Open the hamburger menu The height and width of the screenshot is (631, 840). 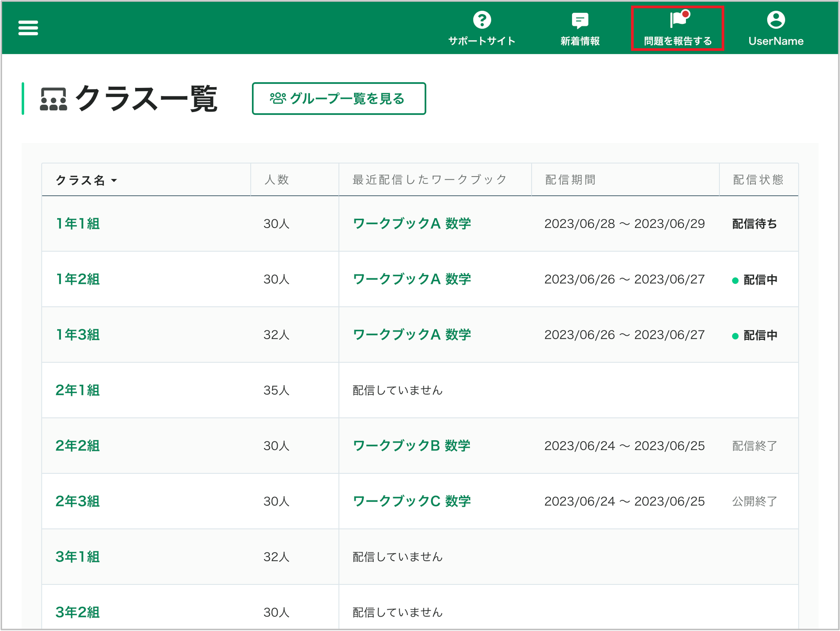pyautogui.click(x=28, y=28)
